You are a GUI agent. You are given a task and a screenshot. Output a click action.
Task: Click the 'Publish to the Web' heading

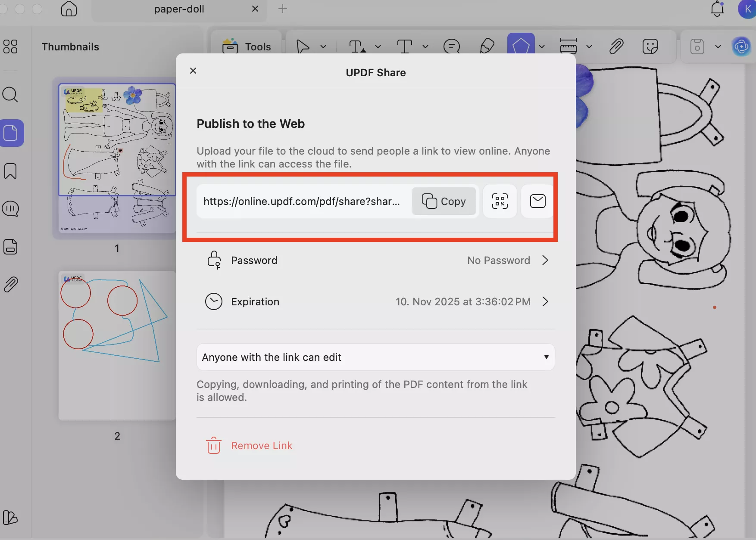coord(251,124)
